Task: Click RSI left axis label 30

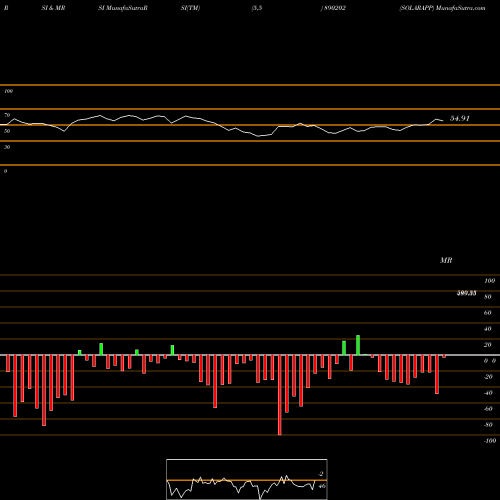Action: pyautogui.click(x=7, y=147)
